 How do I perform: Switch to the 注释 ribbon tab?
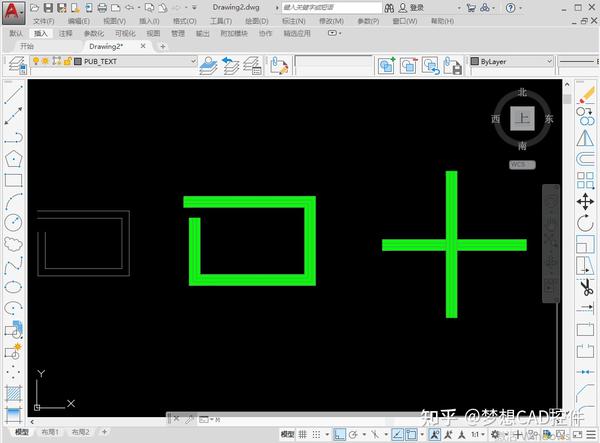pos(65,34)
